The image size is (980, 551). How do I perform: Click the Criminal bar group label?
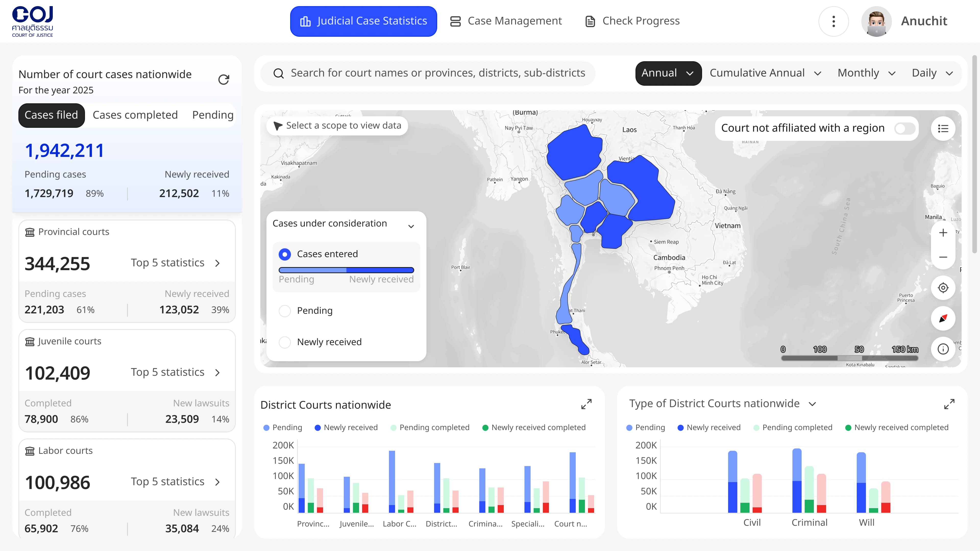tap(809, 523)
